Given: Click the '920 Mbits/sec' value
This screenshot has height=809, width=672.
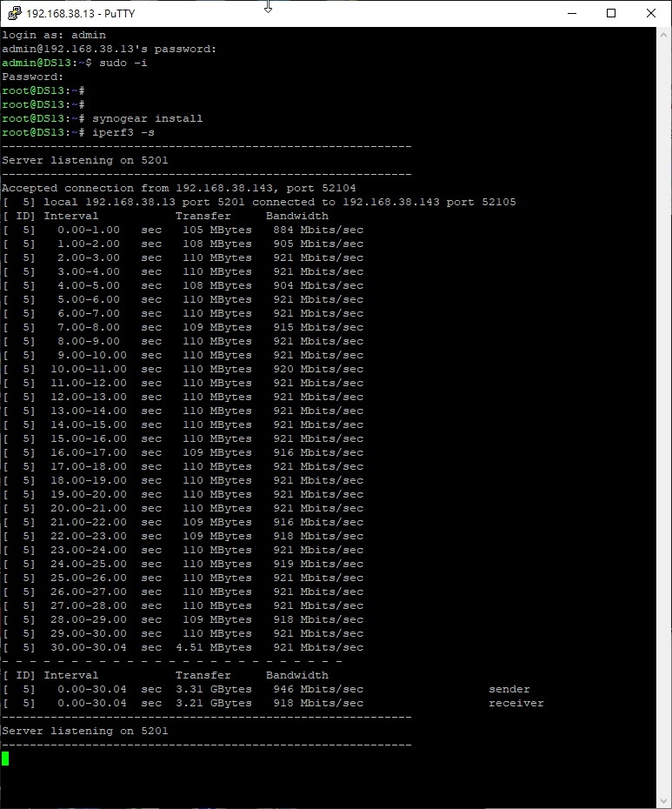Looking at the screenshot, I should pos(318,370).
